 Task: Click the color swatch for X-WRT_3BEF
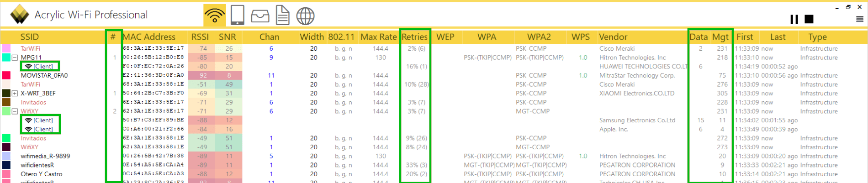click(x=6, y=94)
